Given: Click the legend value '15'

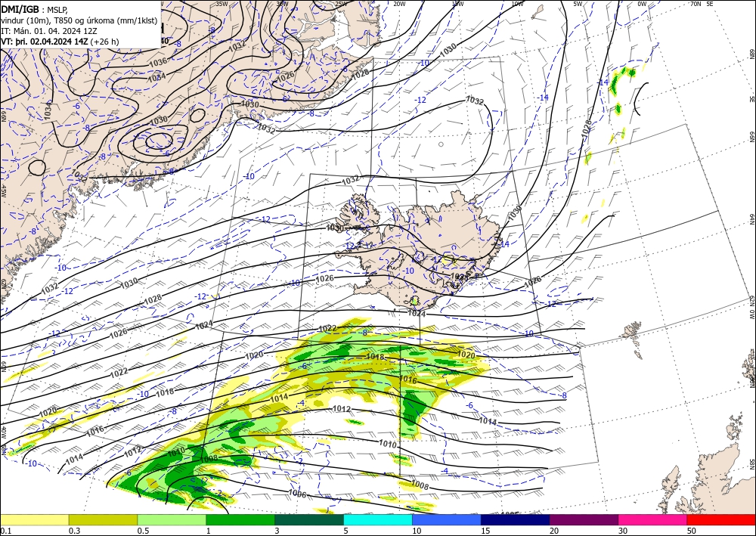Looking at the screenshot, I should tap(485, 531).
